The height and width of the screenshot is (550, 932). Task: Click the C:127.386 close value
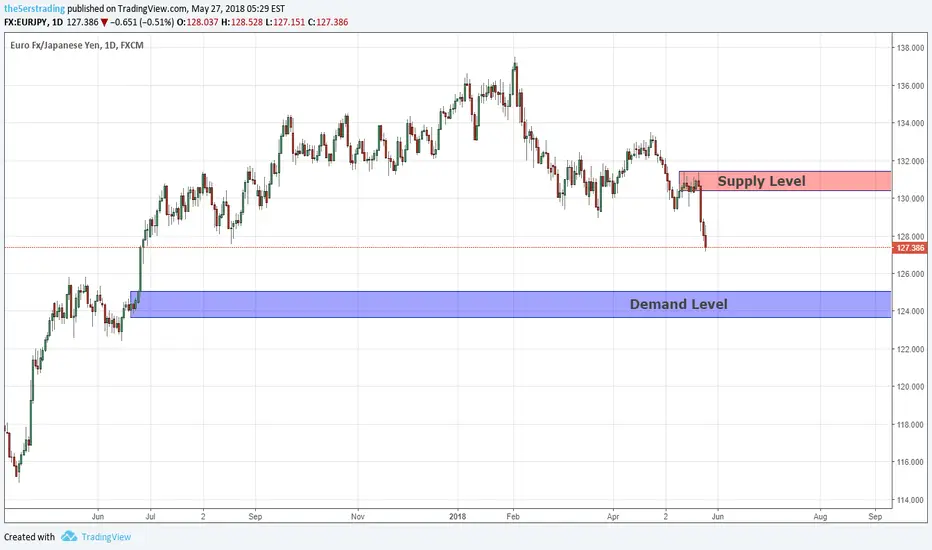pyautogui.click(x=328, y=22)
